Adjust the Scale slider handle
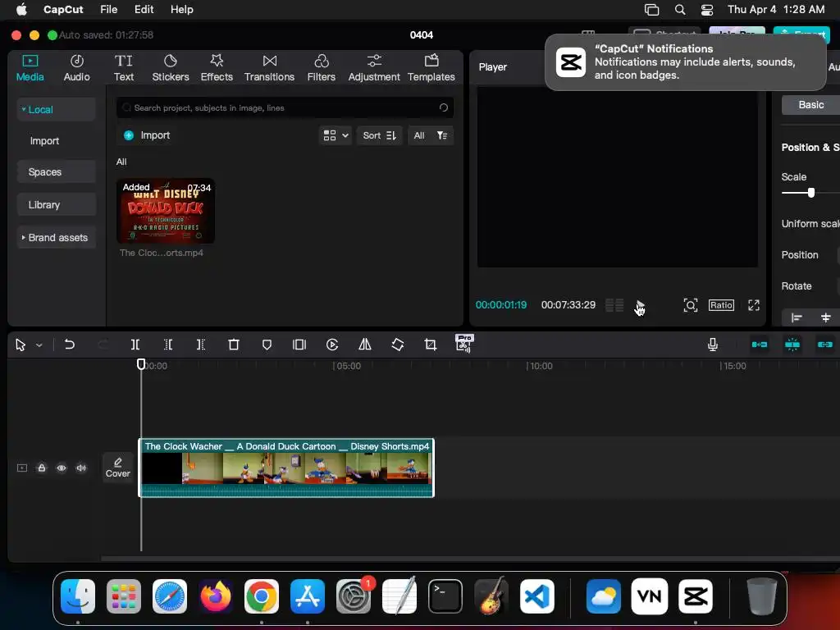This screenshot has height=630, width=840. pos(811,192)
